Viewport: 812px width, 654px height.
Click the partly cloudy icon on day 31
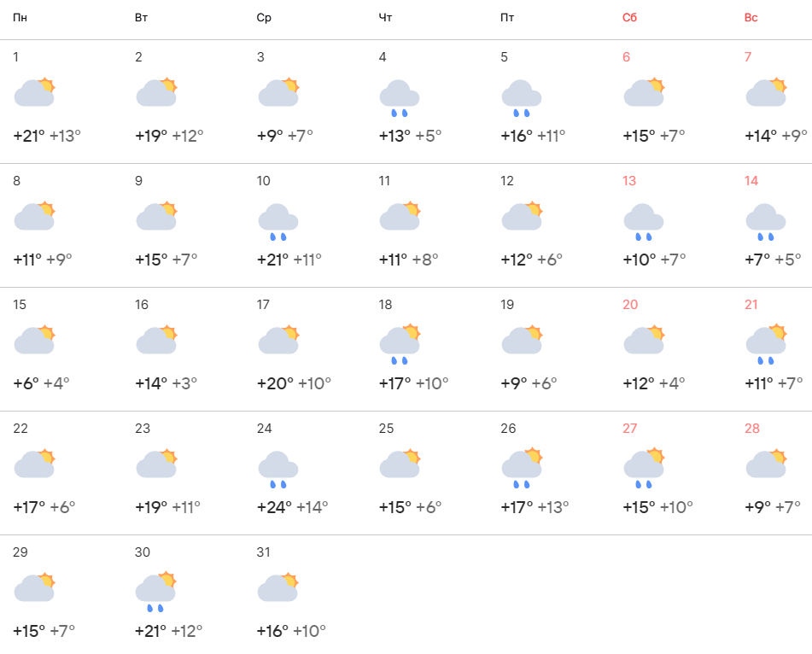[277, 587]
